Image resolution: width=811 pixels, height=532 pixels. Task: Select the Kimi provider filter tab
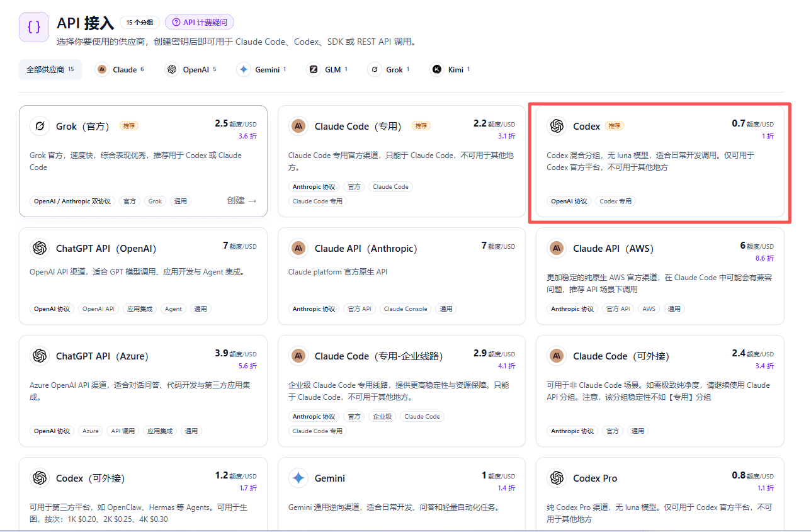450,69
